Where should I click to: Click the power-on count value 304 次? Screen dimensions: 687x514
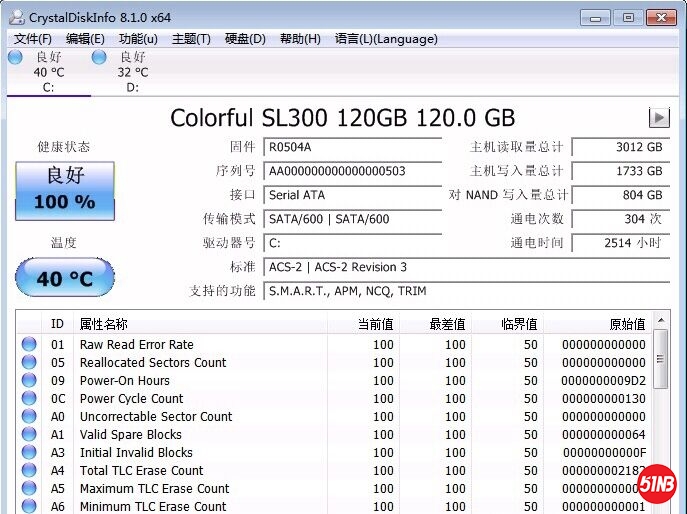click(x=621, y=219)
